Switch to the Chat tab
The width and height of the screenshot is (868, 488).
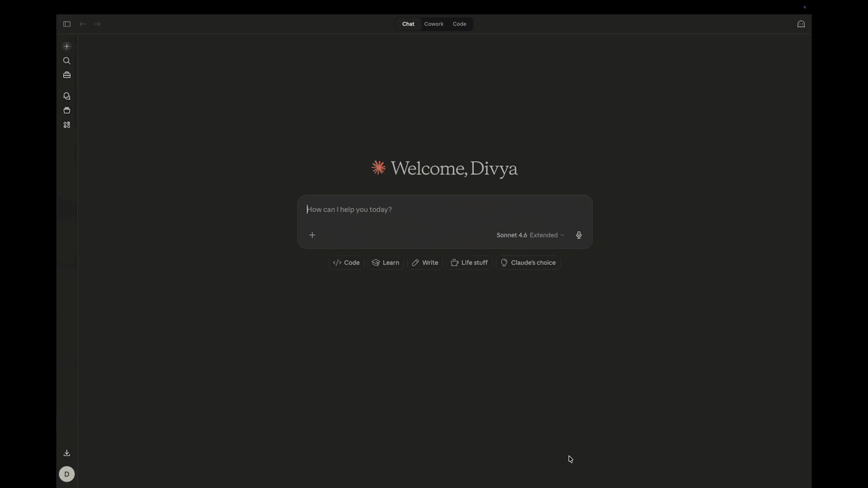[x=408, y=24]
